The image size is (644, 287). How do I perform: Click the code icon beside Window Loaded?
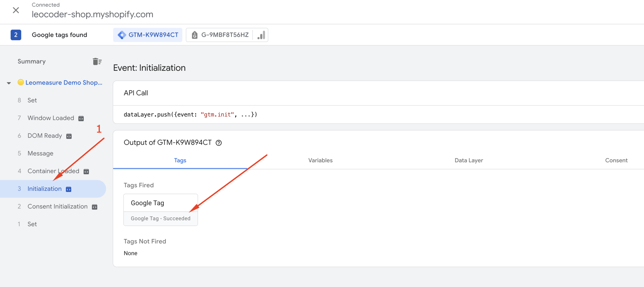click(81, 119)
